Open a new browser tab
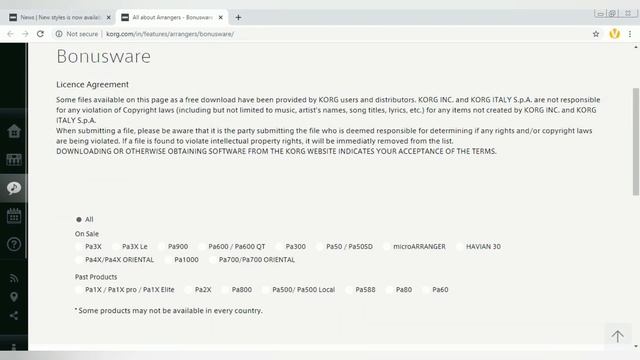 tap(238, 18)
